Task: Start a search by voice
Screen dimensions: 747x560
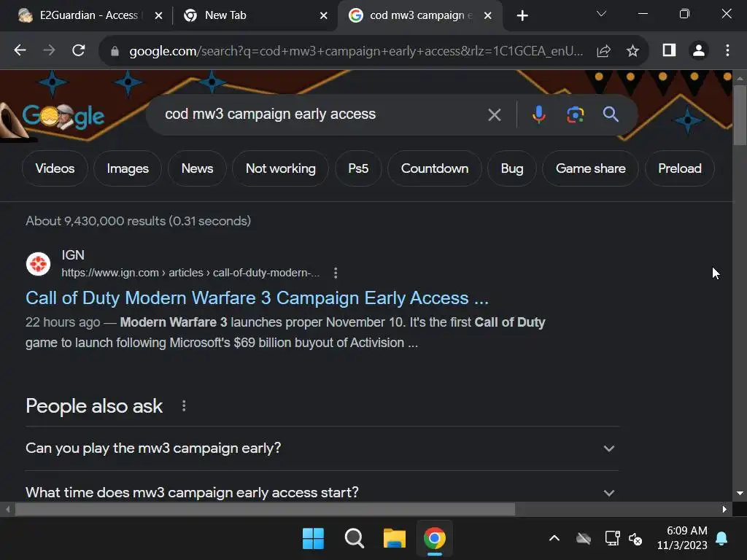Action: (x=539, y=114)
